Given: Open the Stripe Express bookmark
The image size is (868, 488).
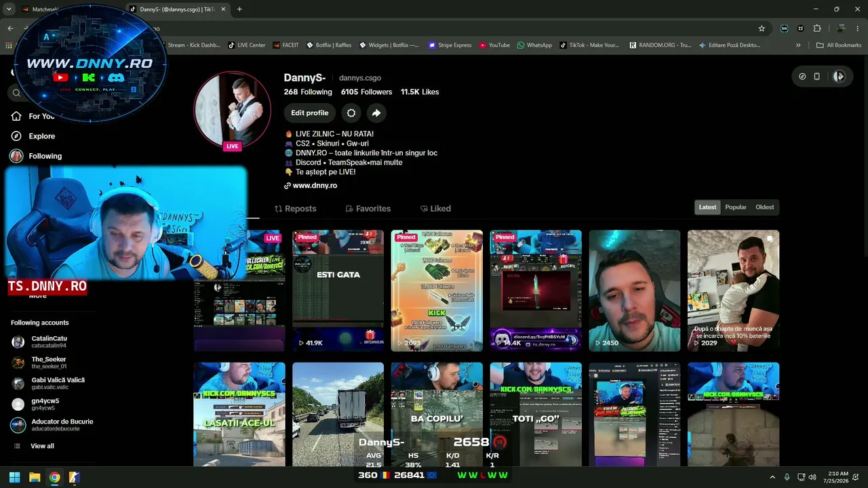Looking at the screenshot, I should click(450, 45).
